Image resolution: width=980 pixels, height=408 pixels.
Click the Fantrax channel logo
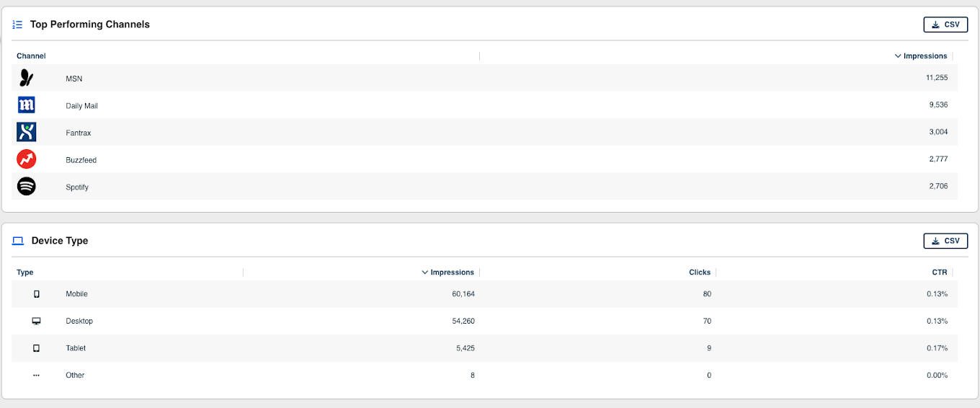point(26,133)
